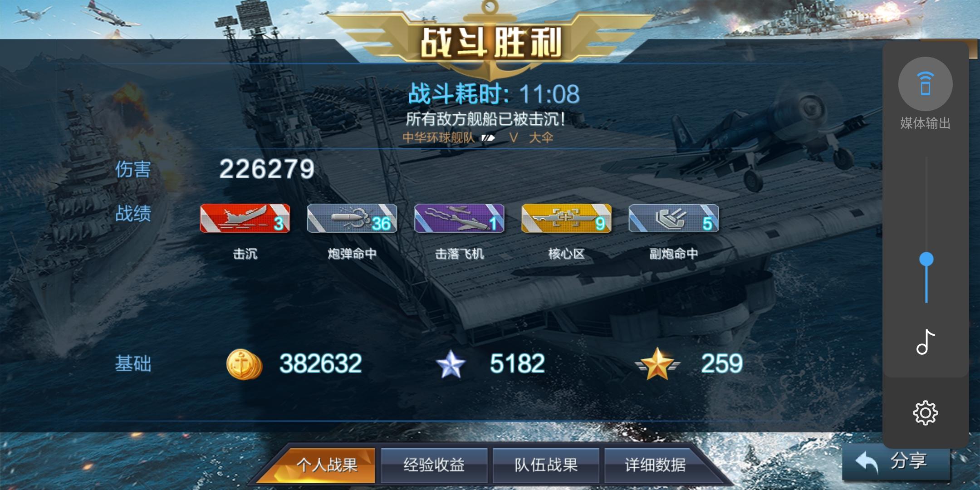Tap the 中华环球舰队 fleet name

pyautogui.click(x=439, y=138)
